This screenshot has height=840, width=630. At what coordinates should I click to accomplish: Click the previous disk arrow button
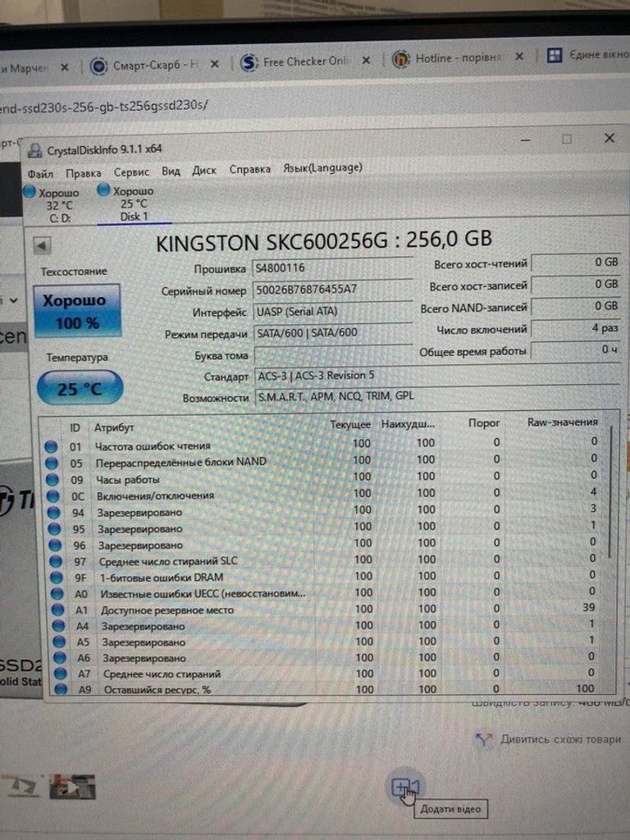(x=42, y=246)
